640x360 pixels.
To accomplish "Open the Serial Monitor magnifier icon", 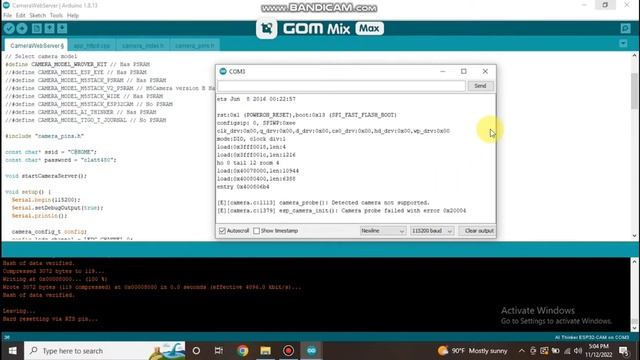I will click(625, 28).
